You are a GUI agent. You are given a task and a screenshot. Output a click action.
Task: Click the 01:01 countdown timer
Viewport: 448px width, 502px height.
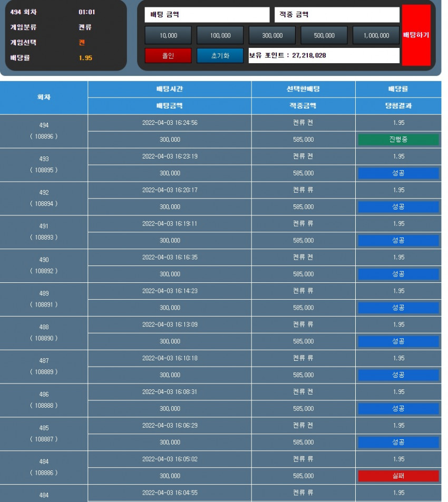coord(87,12)
